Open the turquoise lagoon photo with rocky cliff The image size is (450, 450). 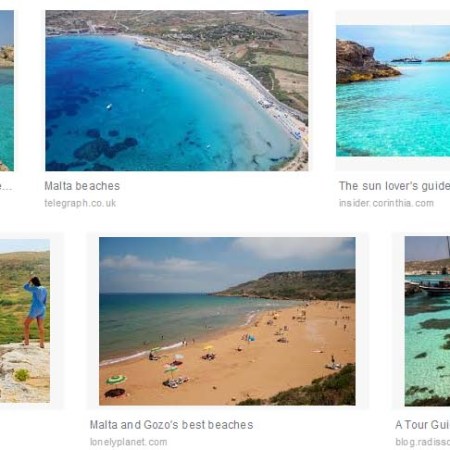(393, 91)
